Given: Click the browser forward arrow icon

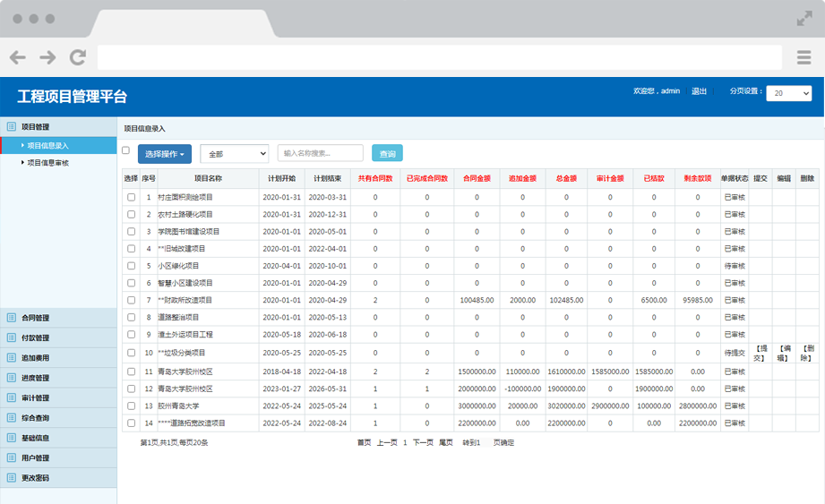Looking at the screenshot, I should click(x=47, y=57).
